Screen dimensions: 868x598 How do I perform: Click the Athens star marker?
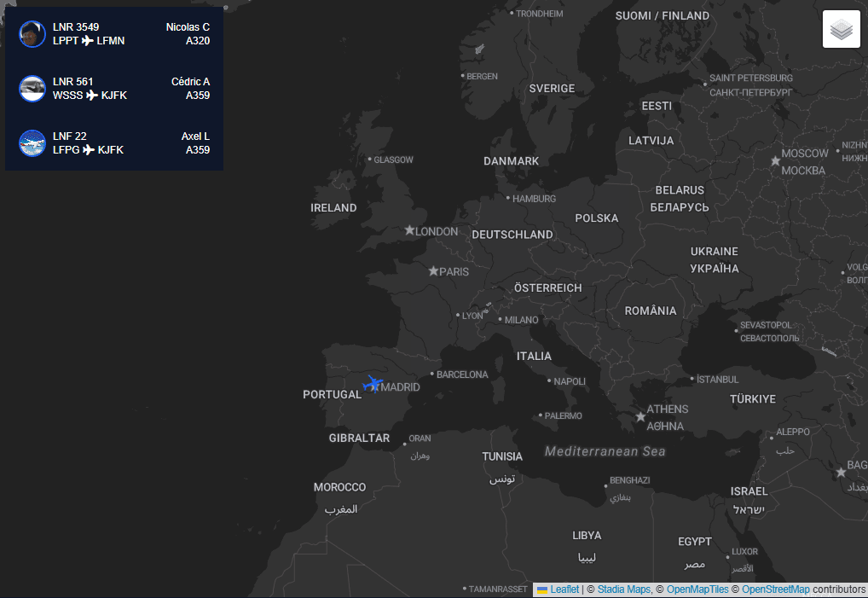click(x=640, y=417)
